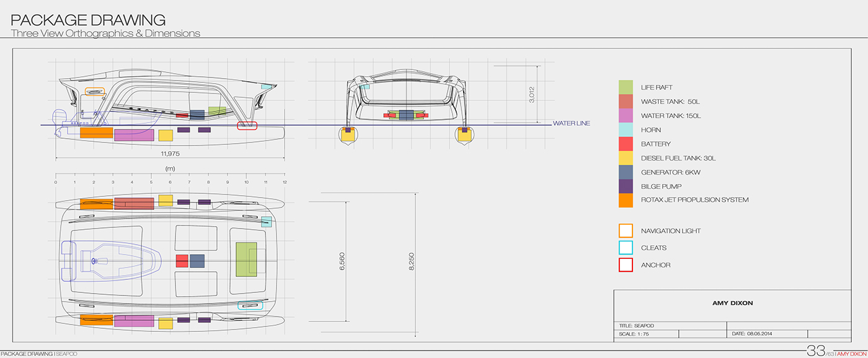Select the purple Bilge Pump legend swatch
868x358 pixels.
(626, 186)
